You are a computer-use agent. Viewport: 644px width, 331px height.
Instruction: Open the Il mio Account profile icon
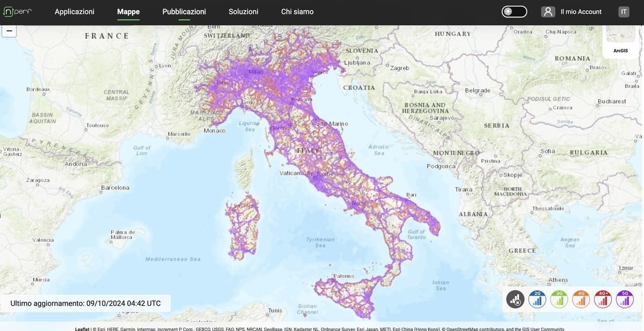click(548, 11)
